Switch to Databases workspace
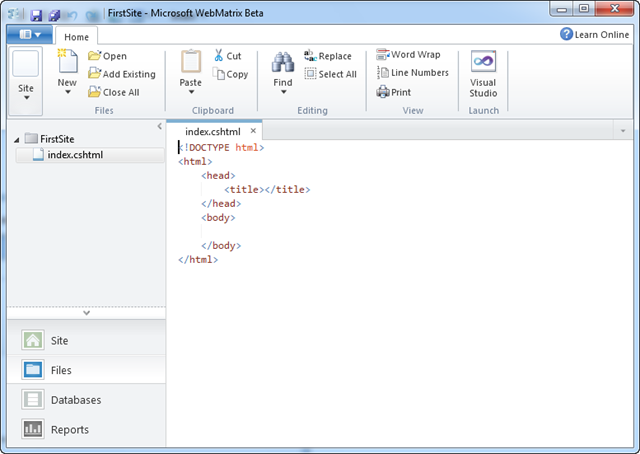This screenshot has width=640, height=454. click(x=87, y=400)
